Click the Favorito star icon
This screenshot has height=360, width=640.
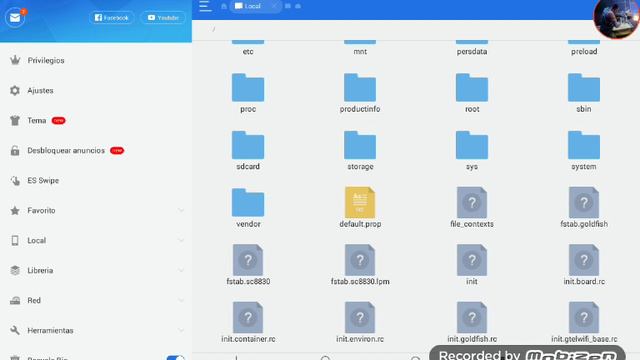click(15, 211)
